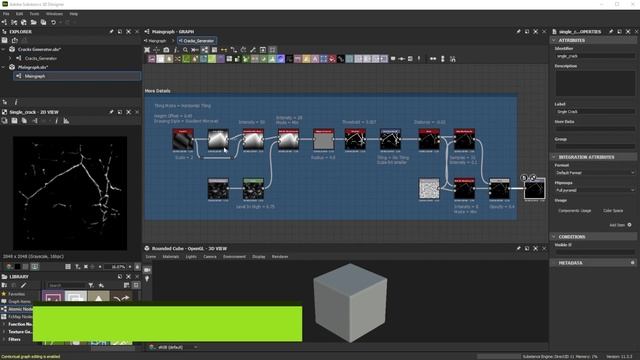Click the Library search field
640x360 pixels.
66,285
